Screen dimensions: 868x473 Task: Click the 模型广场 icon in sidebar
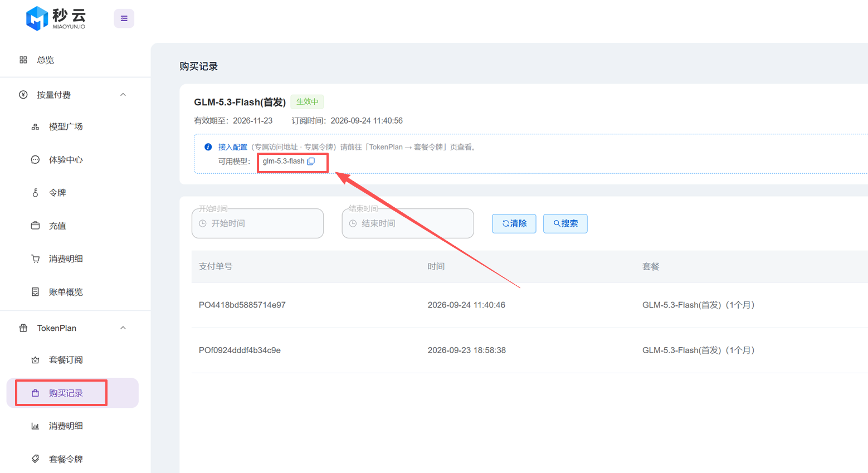[x=35, y=127]
